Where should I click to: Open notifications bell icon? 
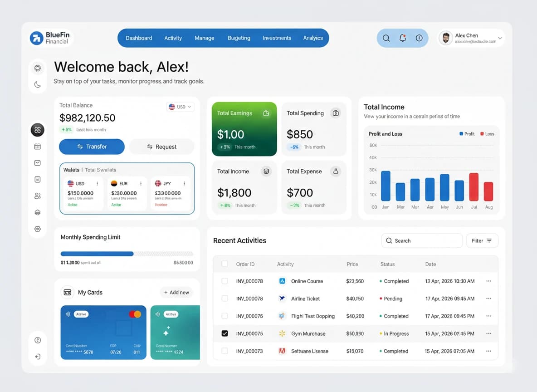pos(402,38)
